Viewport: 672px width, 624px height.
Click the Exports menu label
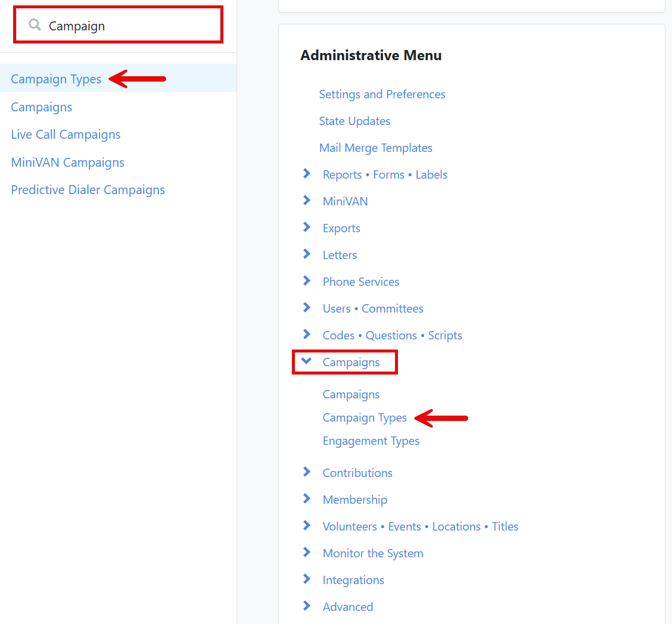[341, 228]
